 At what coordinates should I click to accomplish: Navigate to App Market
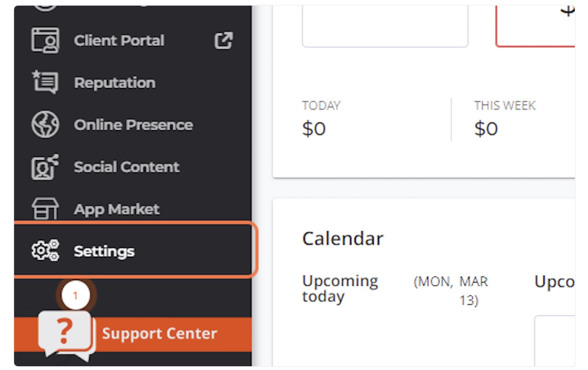[x=117, y=209]
